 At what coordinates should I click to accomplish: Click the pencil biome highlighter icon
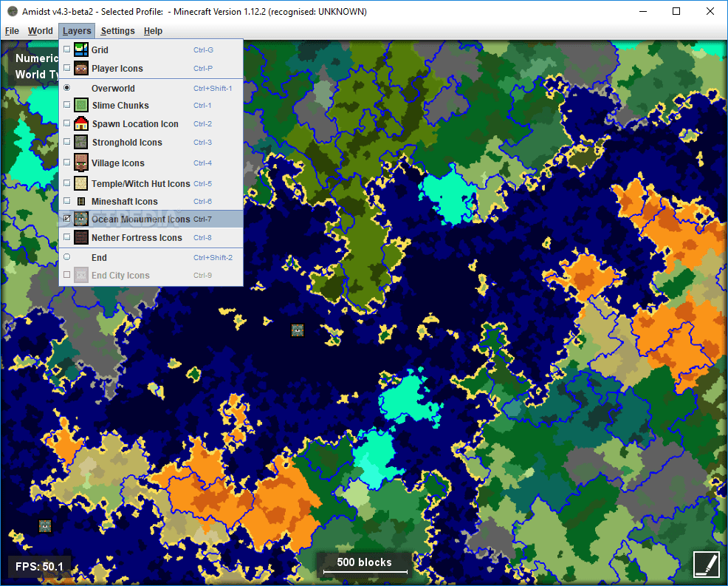tap(706, 564)
